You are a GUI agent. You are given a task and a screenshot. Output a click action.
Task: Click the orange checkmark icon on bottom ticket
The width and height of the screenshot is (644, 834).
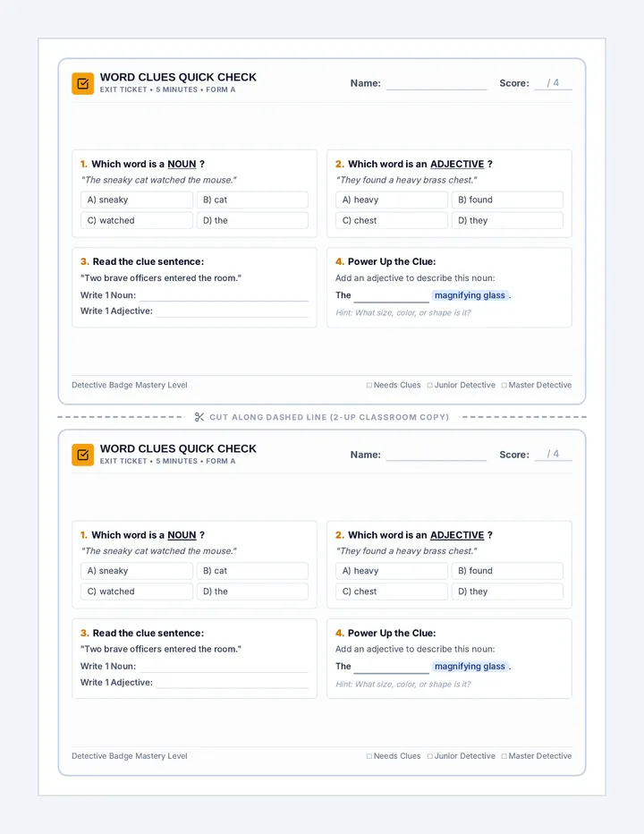[83, 455]
